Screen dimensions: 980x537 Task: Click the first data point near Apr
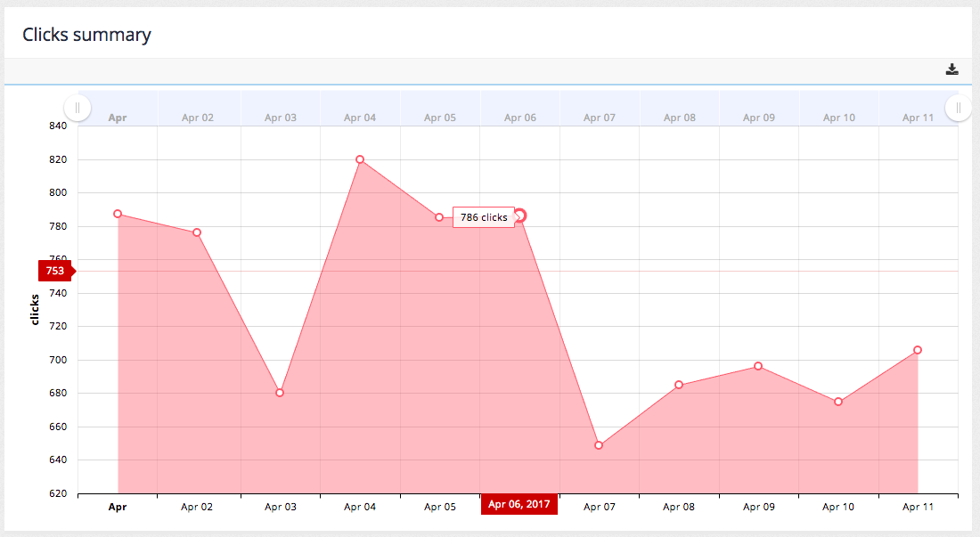tap(118, 214)
